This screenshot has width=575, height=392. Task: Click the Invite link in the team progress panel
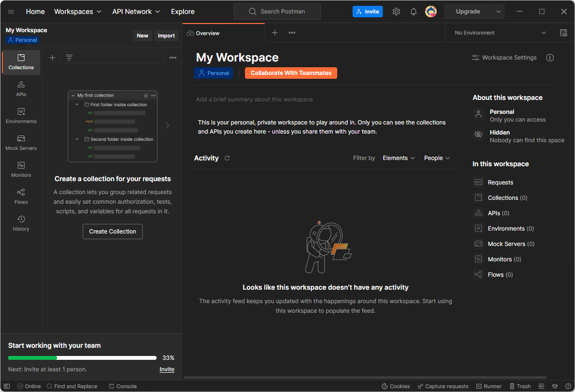tap(167, 369)
